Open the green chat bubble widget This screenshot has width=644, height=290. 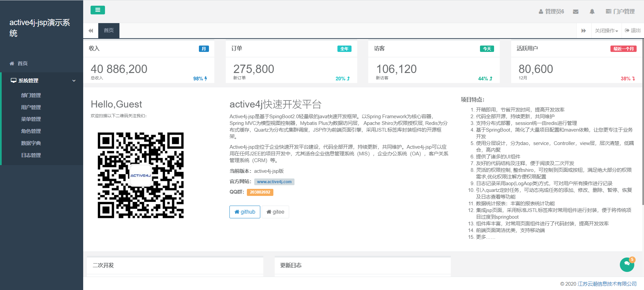pos(627,265)
